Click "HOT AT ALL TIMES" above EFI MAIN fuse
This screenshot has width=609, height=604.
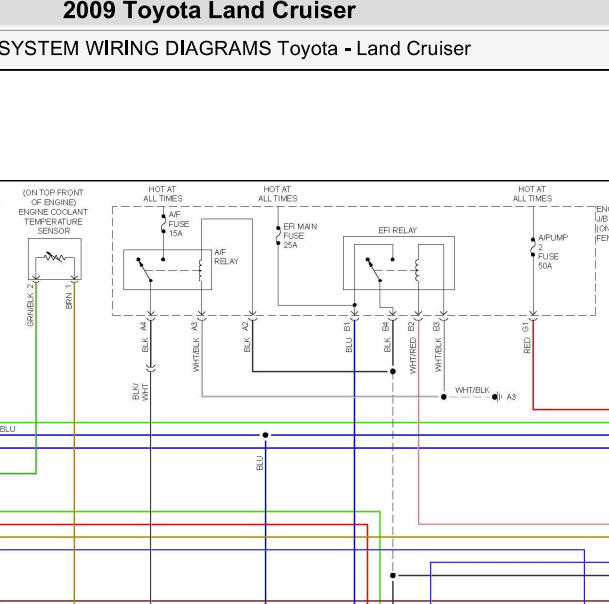[278, 194]
